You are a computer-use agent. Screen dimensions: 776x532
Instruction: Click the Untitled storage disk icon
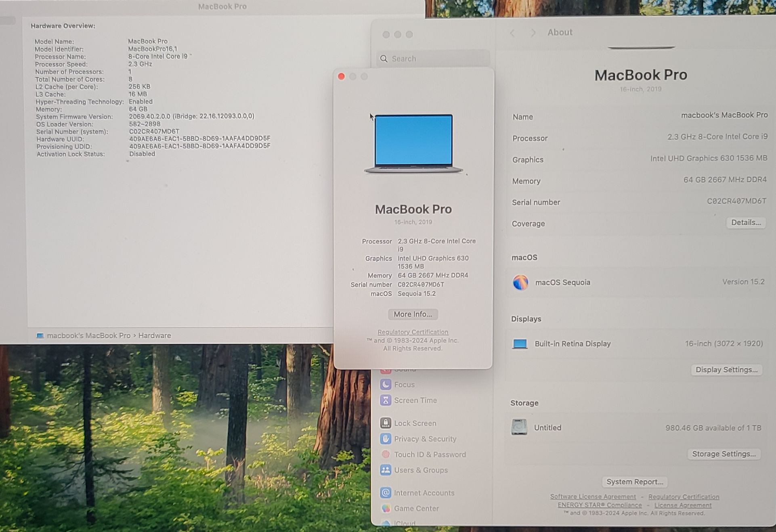point(519,427)
